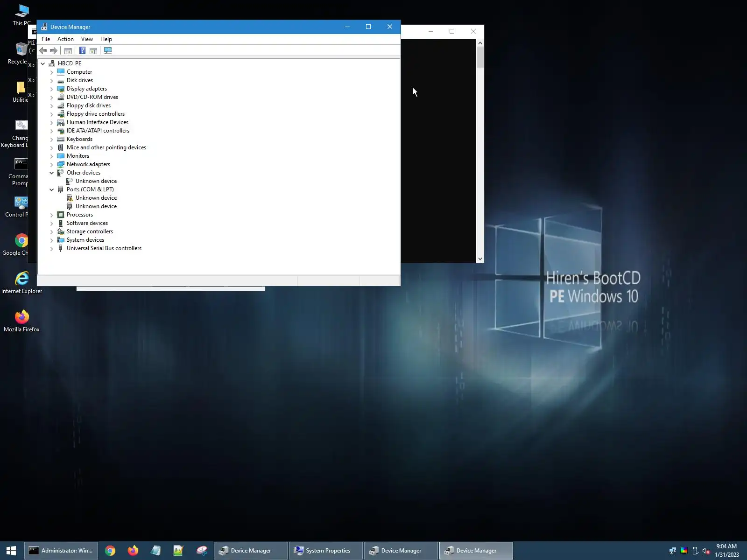Expand the Monitors category
The height and width of the screenshot is (560, 747).
pos(52,156)
